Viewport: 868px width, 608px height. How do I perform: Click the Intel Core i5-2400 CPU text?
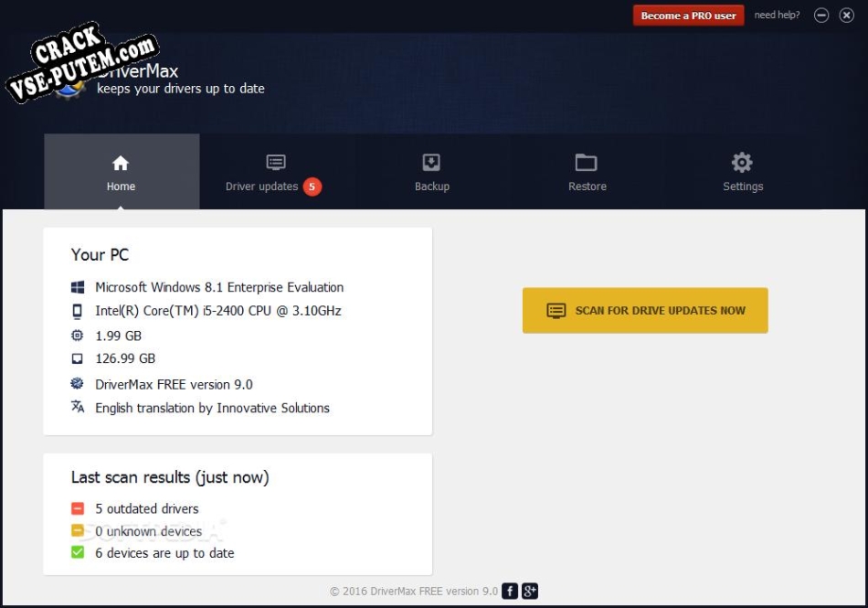click(x=218, y=311)
